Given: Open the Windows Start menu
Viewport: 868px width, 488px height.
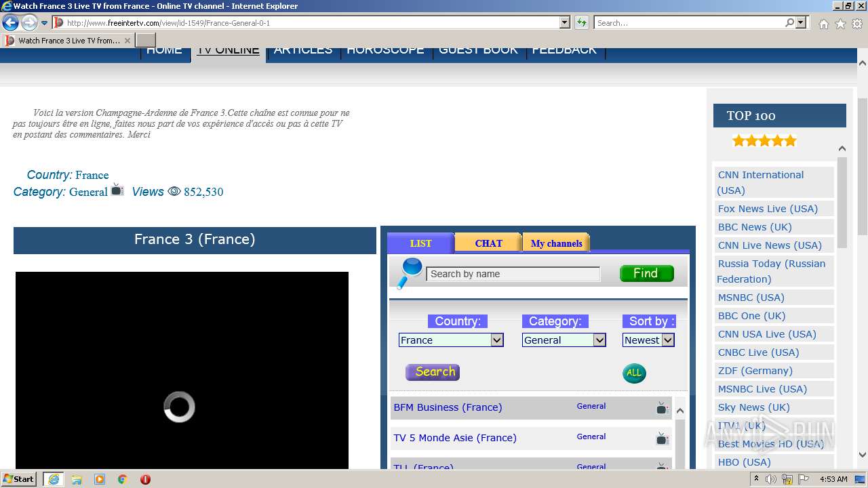Looking at the screenshot, I should point(19,479).
